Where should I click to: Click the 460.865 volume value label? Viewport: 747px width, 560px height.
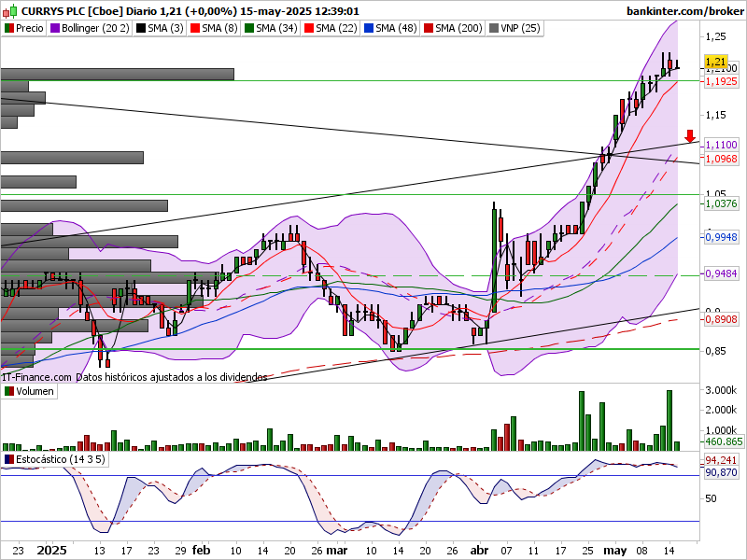click(x=724, y=441)
